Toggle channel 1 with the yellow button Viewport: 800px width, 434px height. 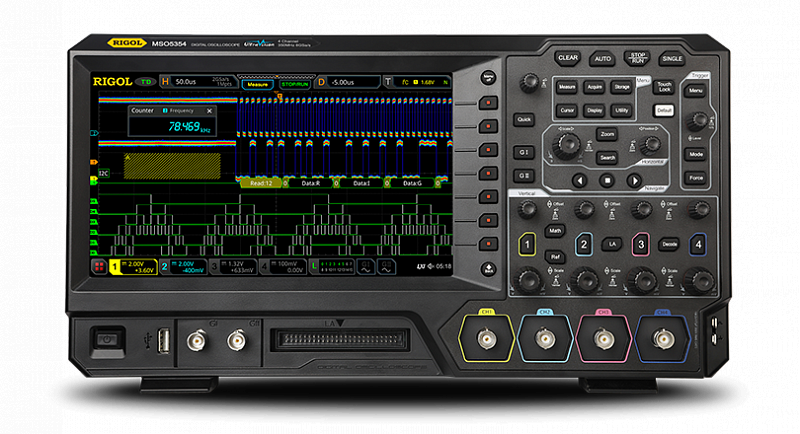pos(527,243)
